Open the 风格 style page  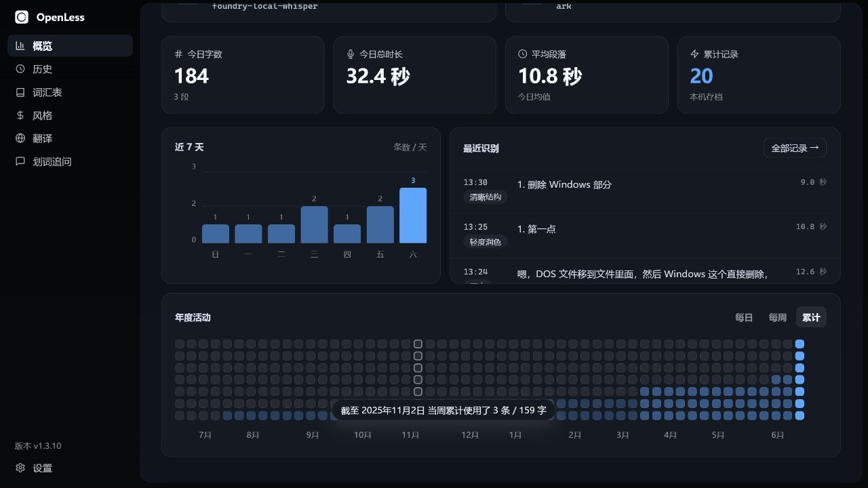[71, 115]
